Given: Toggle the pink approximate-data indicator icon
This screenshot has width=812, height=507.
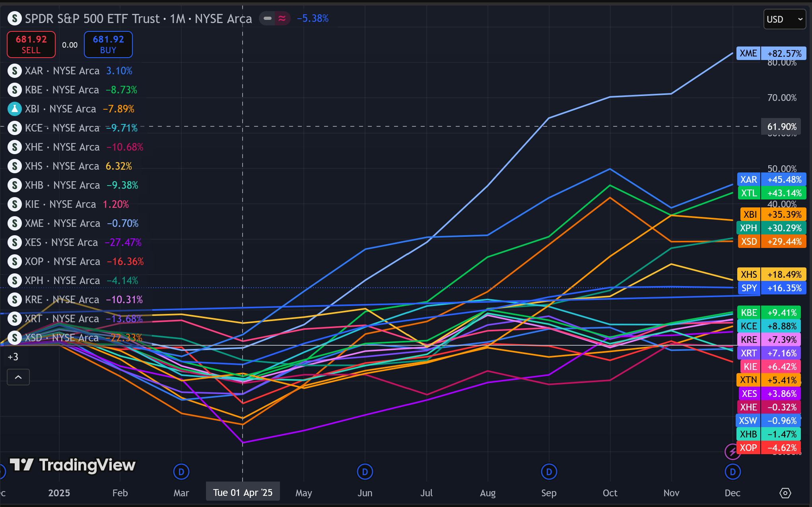Looking at the screenshot, I should coord(282,18).
